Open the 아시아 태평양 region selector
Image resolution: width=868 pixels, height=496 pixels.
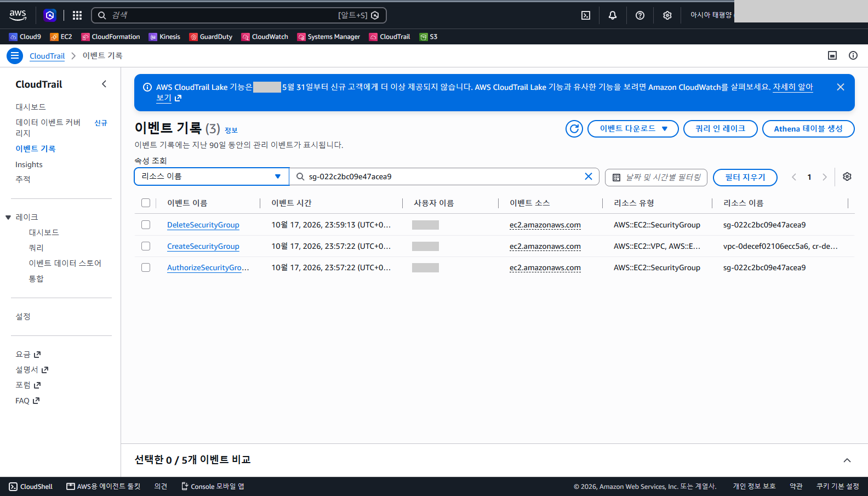pyautogui.click(x=711, y=15)
